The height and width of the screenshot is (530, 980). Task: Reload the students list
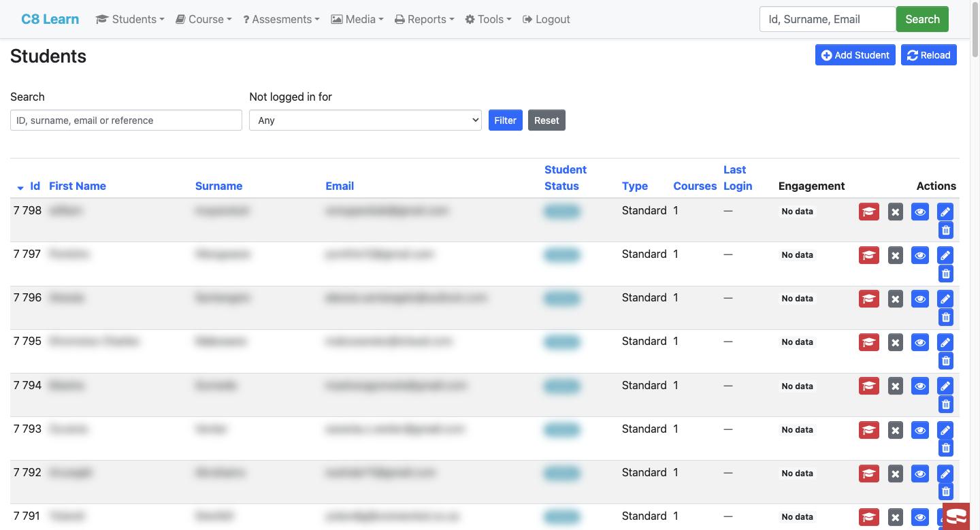coord(929,55)
